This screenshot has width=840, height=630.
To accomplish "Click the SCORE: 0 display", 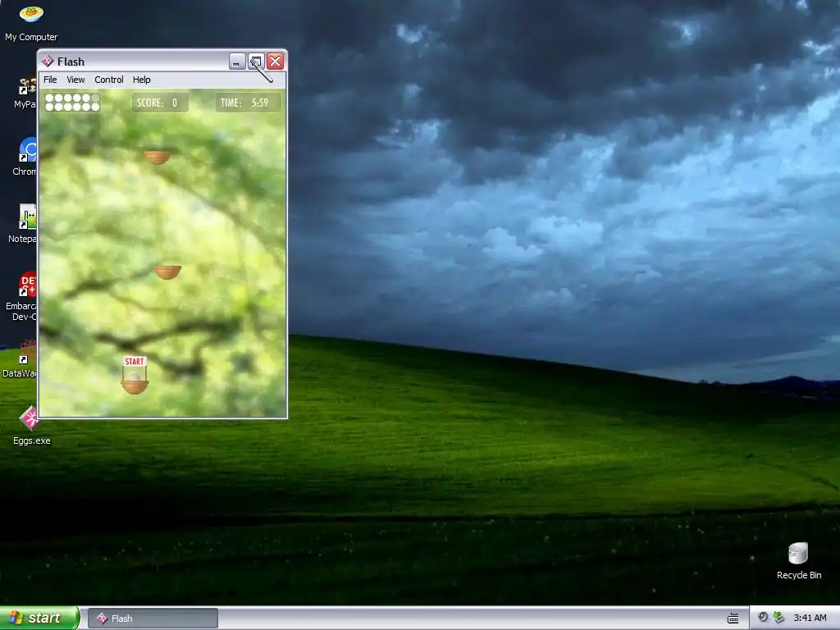I will click(160, 103).
